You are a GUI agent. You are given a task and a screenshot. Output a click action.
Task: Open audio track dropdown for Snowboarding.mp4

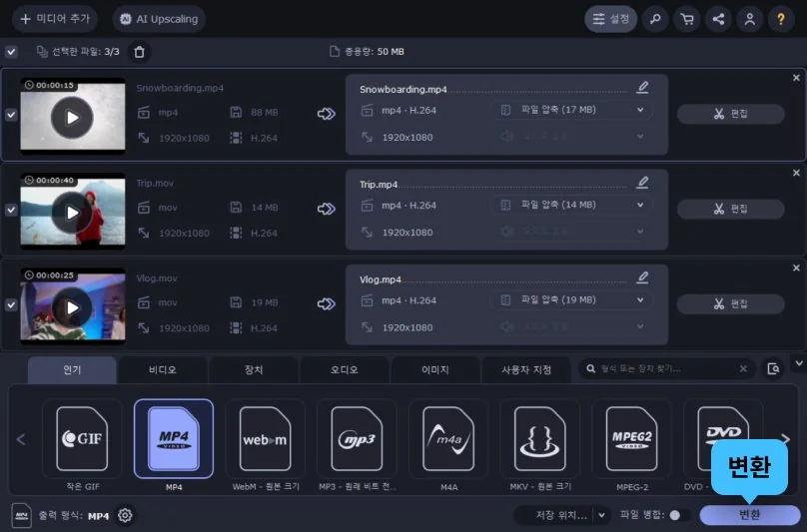coord(572,137)
